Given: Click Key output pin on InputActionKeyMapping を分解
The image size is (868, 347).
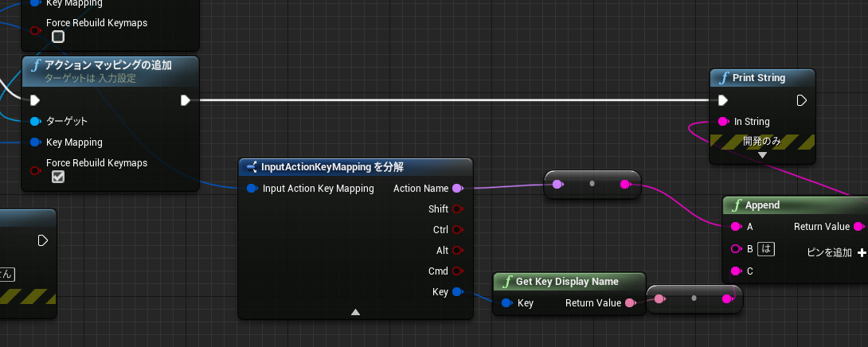Looking at the screenshot, I should coord(458,291).
